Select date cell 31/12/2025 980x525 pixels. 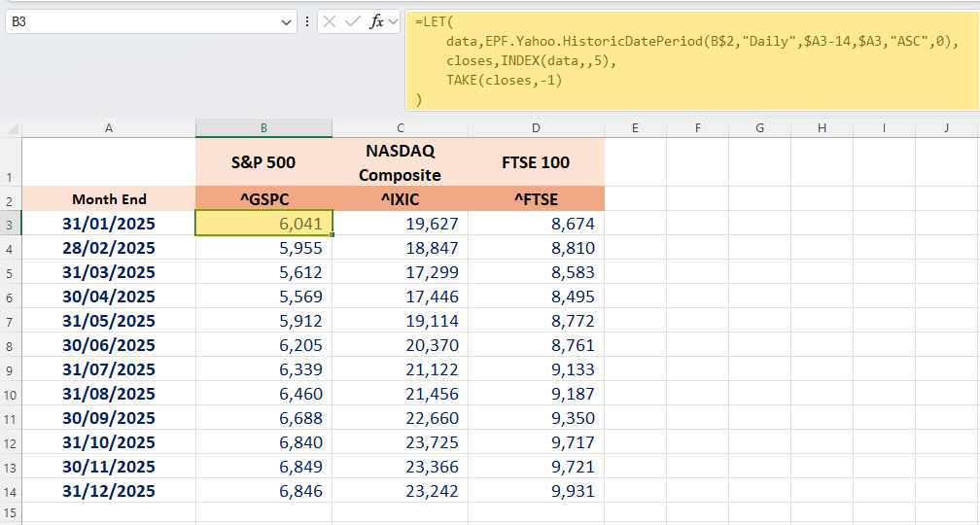[x=109, y=491]
